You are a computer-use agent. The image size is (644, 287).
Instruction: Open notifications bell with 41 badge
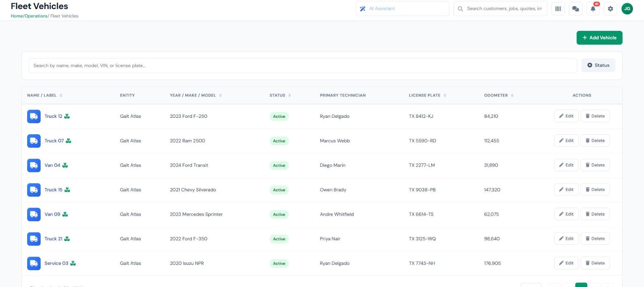593,9
